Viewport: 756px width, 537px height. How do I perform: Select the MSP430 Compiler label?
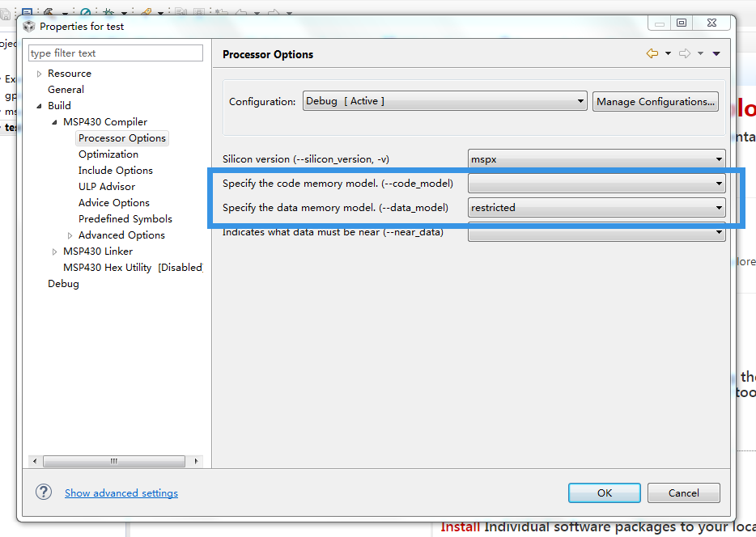[105, 122]
